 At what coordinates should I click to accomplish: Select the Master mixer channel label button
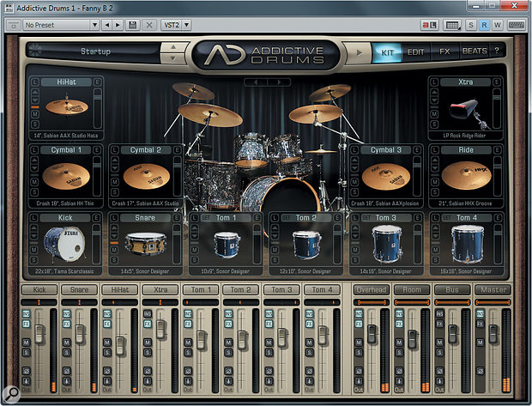[493, 289]
